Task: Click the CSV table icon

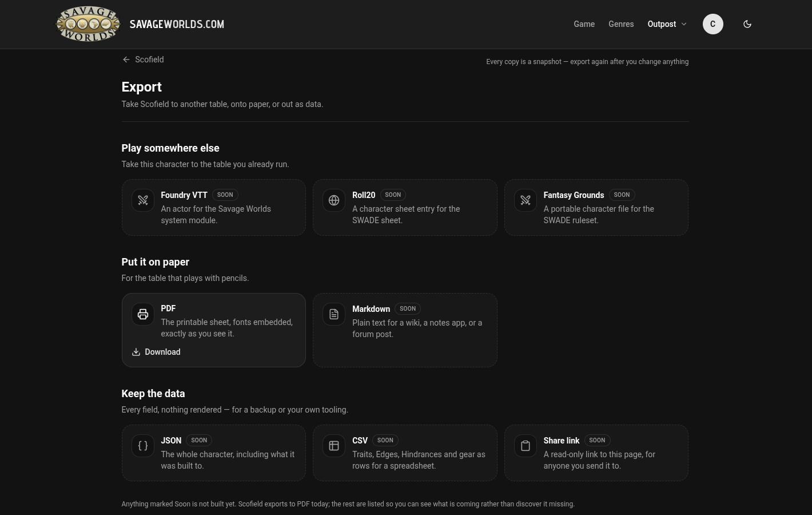Action: tap(334, 446)
